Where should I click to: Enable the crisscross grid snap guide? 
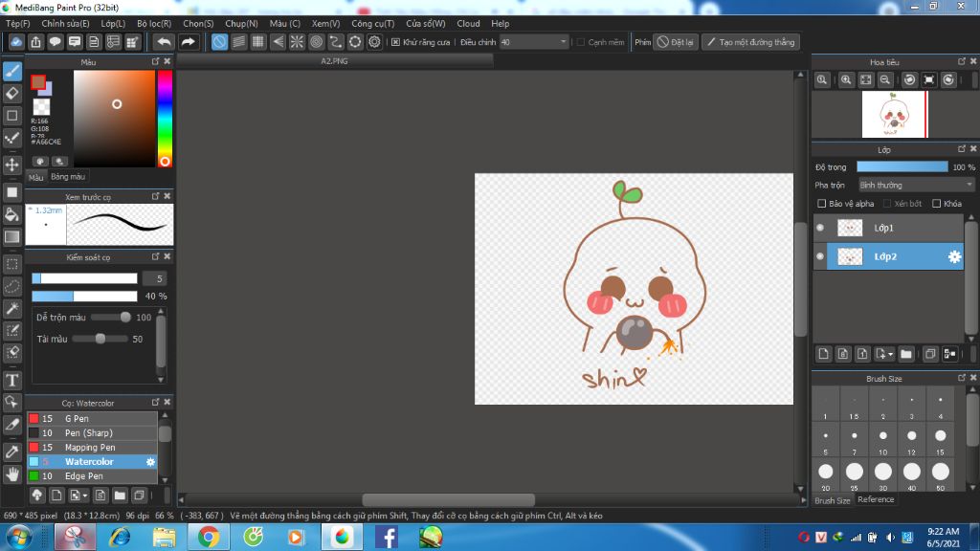coord(258,42)
